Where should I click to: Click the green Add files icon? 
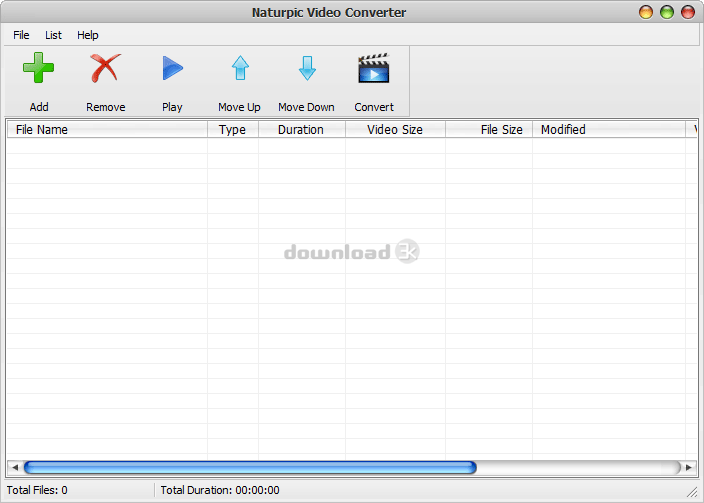click(x=39, y=70)
